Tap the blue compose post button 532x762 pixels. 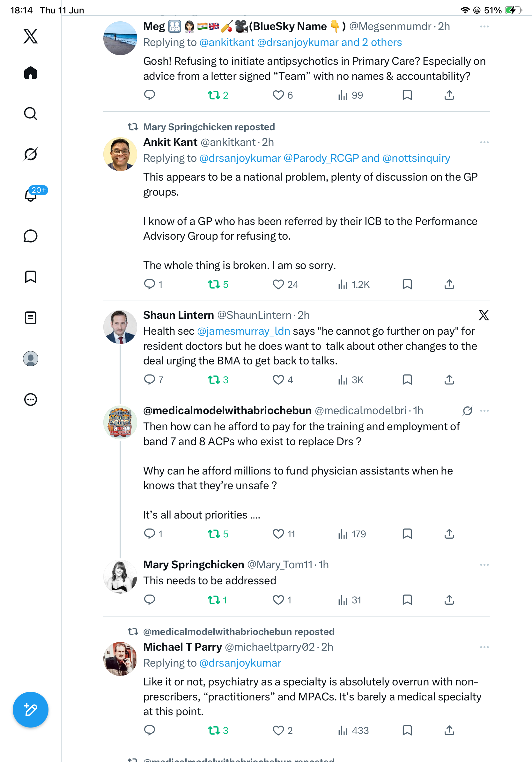pyautogui.click(x=31, y=710)
